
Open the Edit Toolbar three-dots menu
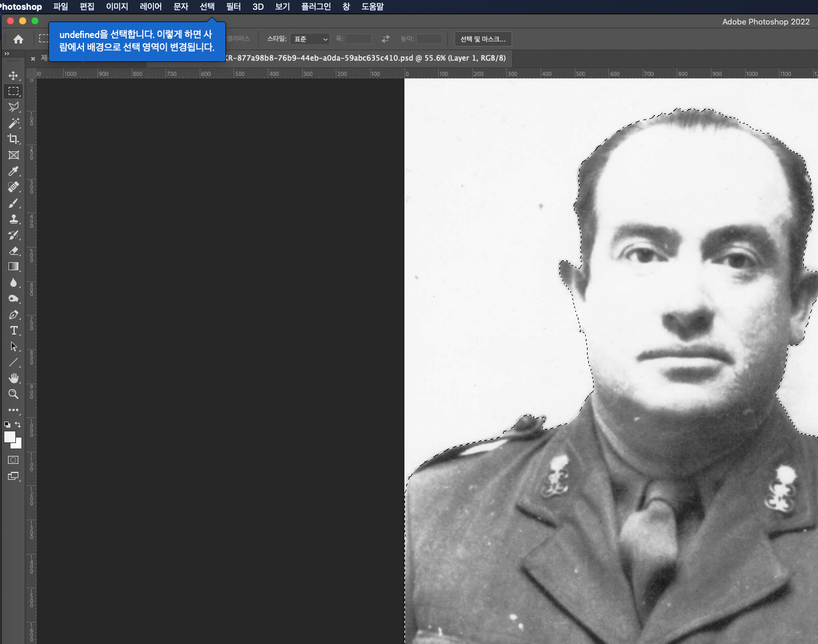(13, 410)
